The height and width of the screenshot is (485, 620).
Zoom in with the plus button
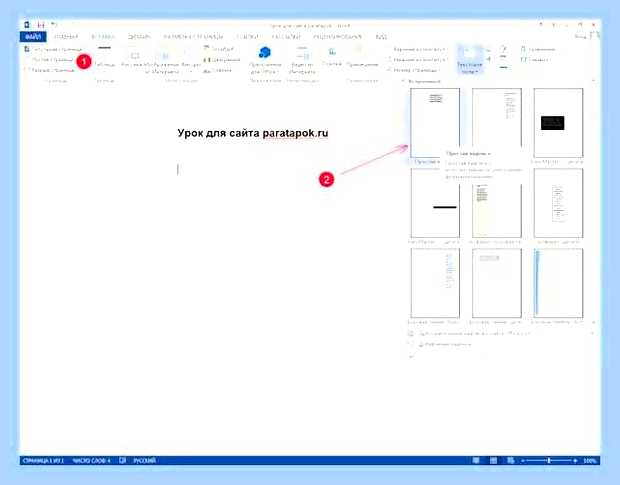pyautogui.click(x=575, y=461)
